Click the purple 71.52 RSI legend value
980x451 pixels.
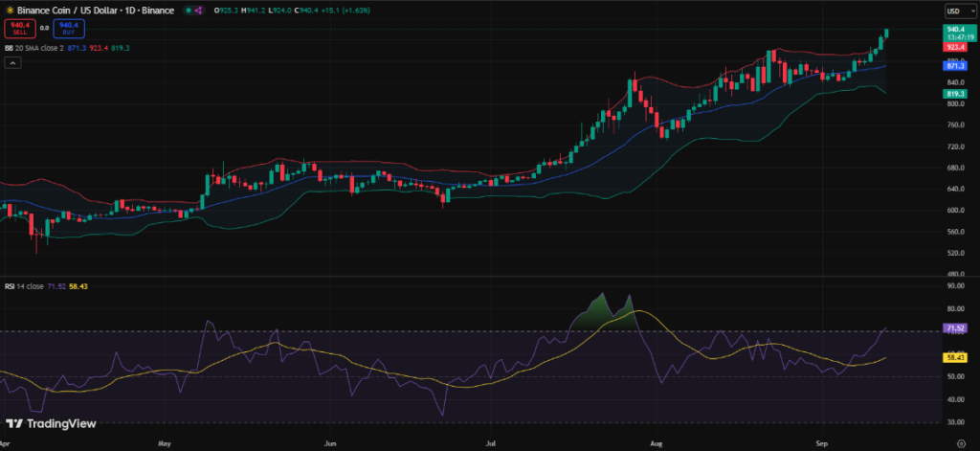coord(56,286)
